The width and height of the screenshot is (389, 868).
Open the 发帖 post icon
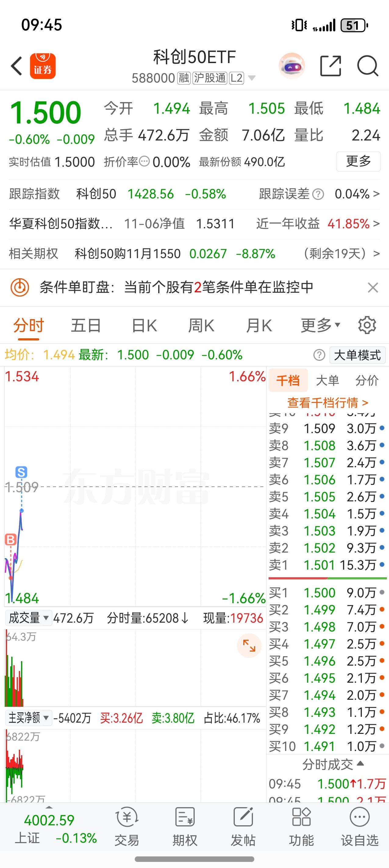tap(243, 827)
